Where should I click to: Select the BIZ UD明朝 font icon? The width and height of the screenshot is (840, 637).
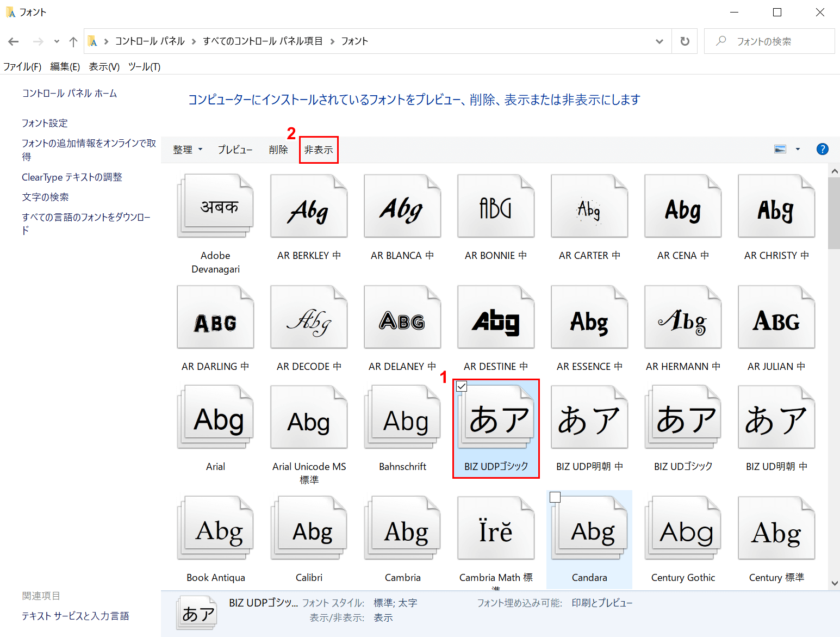(776, 417)
